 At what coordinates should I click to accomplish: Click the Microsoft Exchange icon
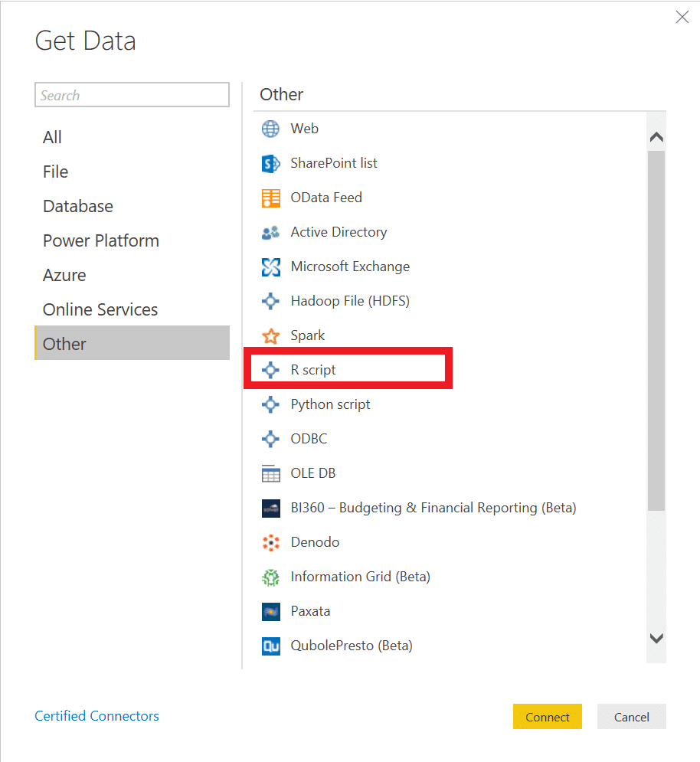(x=271, y=267)
